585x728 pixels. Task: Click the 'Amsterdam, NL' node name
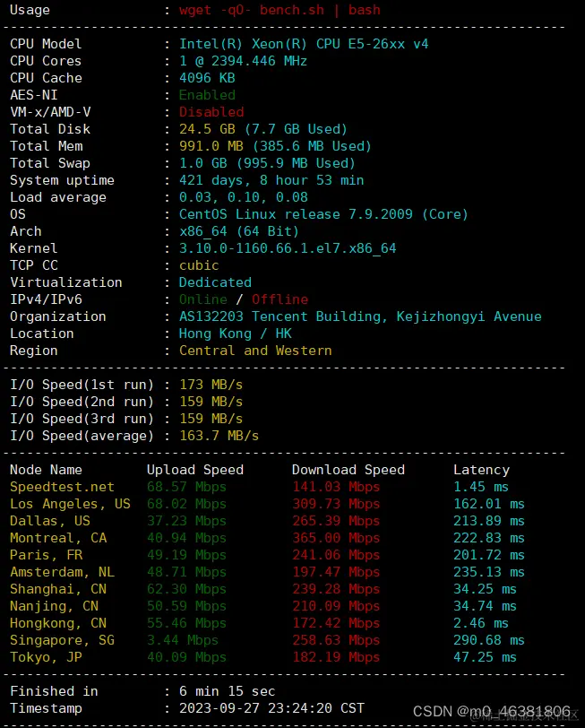pyautogui.click(x=62, y=572)
